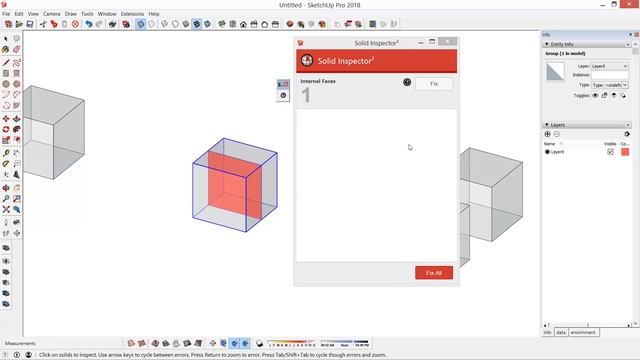Toggle lock icon in Entity Info
Screen dimensions: 640x360
(604, 95)
